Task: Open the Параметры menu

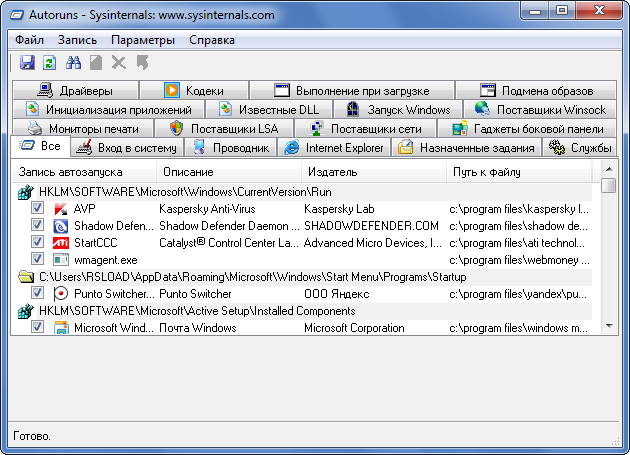Action: (143, 40)
